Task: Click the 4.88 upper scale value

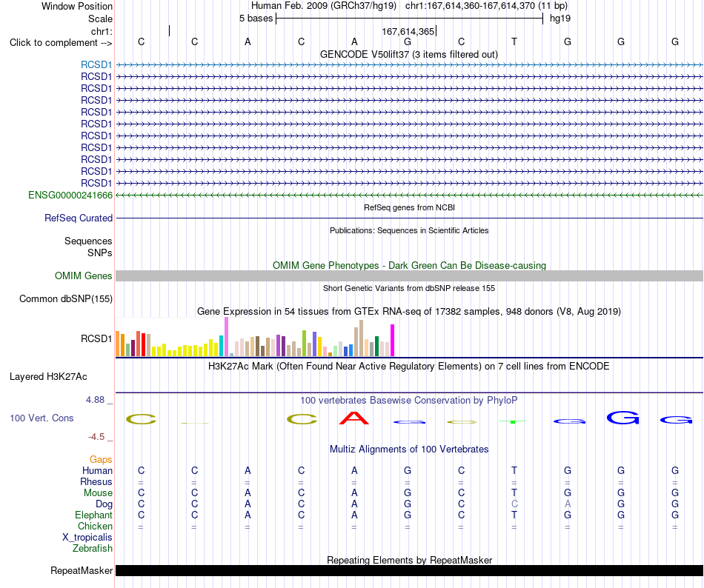Action: click(x=95, y=400)
